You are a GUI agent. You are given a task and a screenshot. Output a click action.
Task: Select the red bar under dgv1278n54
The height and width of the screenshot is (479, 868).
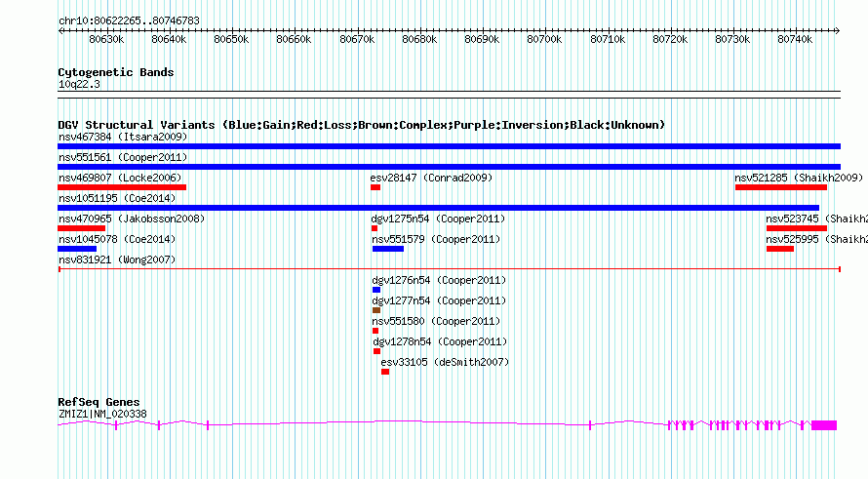click(x=377, y=351)
